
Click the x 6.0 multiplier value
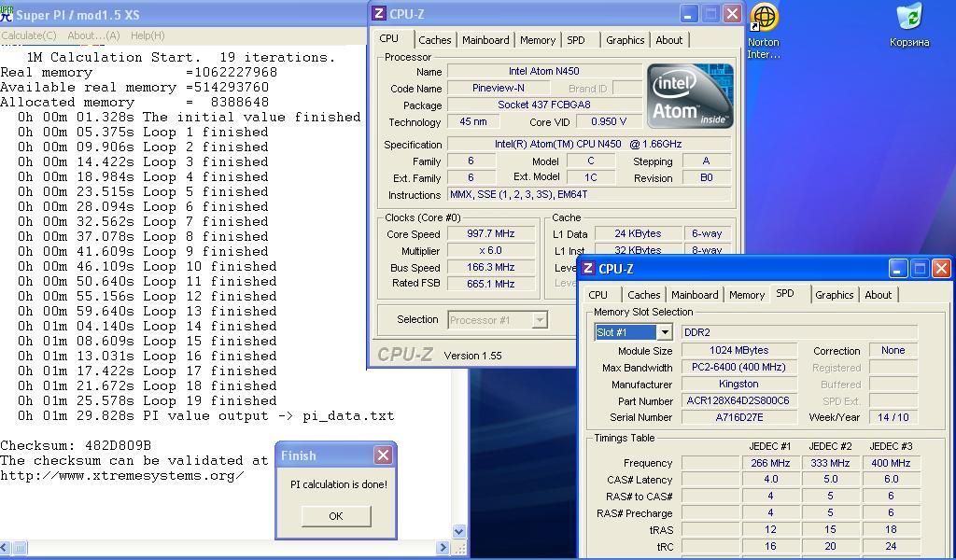click(491, 250)
